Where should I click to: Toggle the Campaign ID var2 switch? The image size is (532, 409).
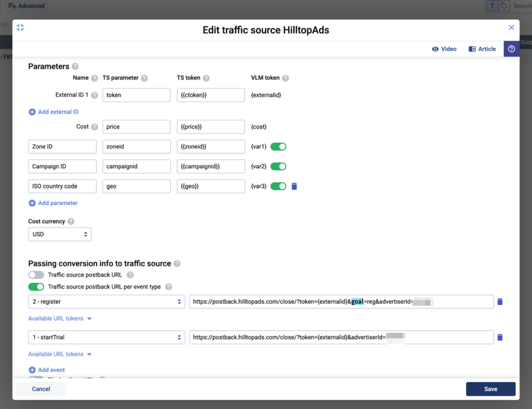point(278,166)
